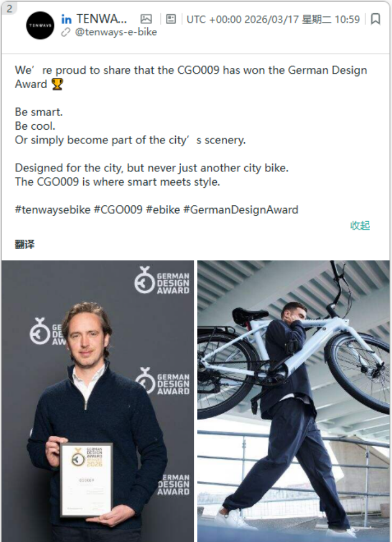Bookmark this post
The height and width of the screenshot is (542, 392).
pyautogui.click(x=376, y=19)
